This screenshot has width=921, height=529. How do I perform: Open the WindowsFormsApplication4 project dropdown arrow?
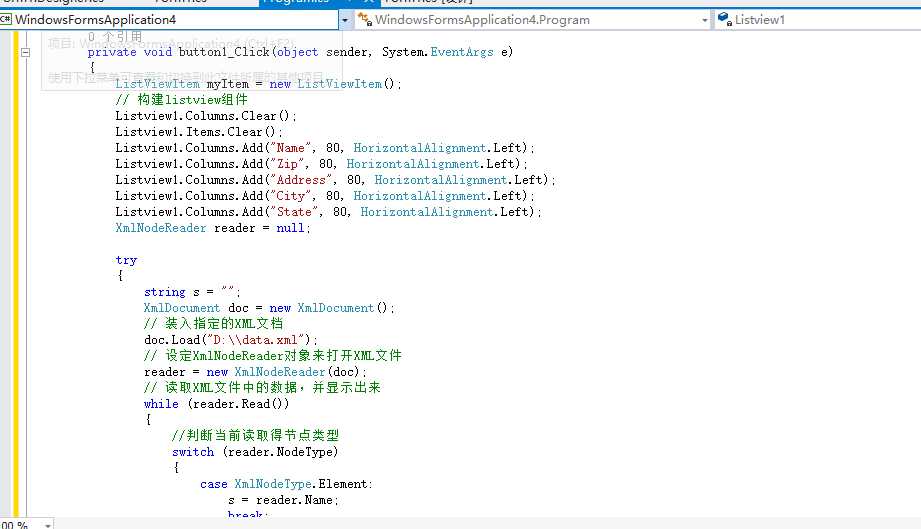click(345, 20)
